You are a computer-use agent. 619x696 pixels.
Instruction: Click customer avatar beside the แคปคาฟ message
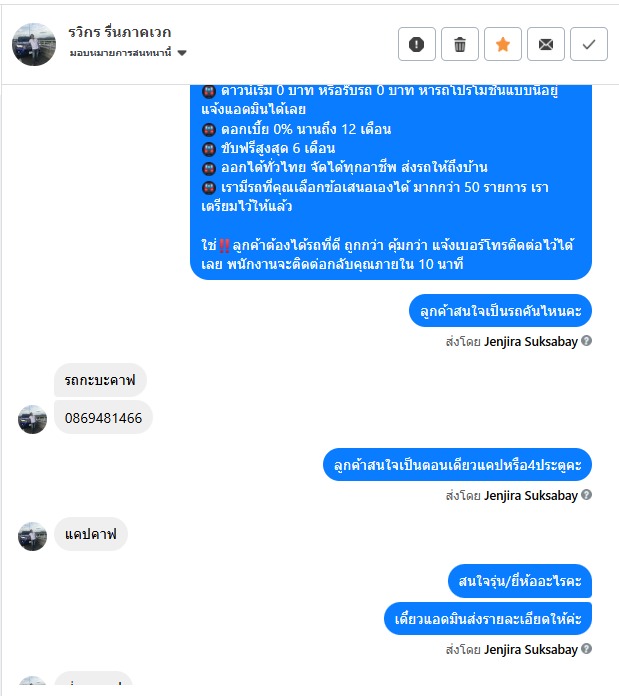point(32,536)
